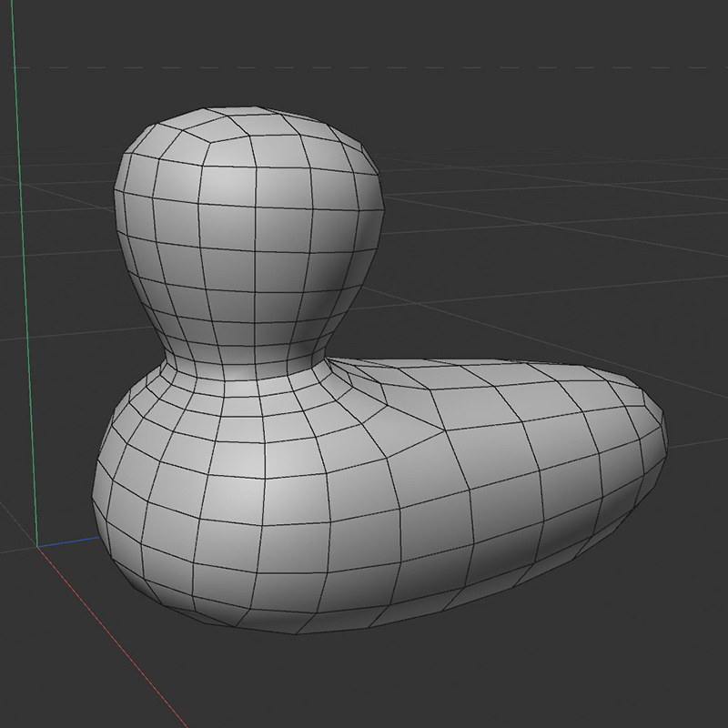Click the short blue axis line at origin
728x728 pixels.
73,539
